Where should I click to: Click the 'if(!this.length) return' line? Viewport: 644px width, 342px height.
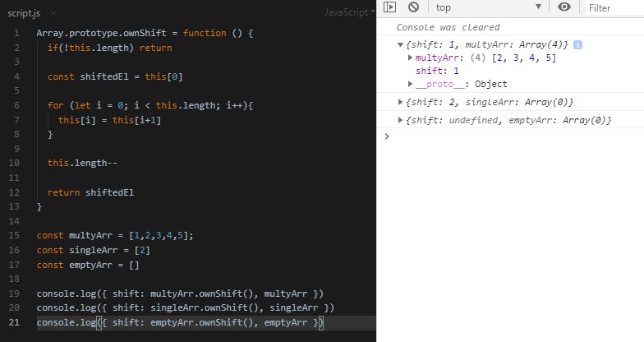pos(110,48)
